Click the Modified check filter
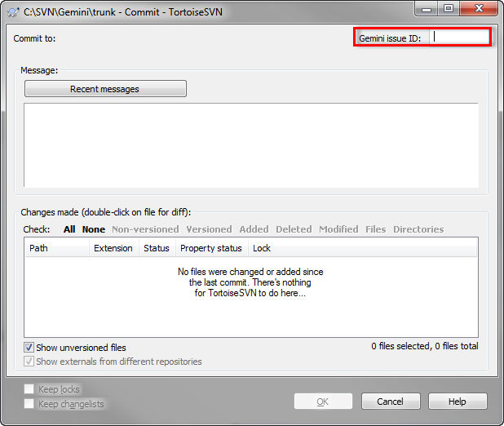The image size is (504, 426). click(x=338, y=229)
